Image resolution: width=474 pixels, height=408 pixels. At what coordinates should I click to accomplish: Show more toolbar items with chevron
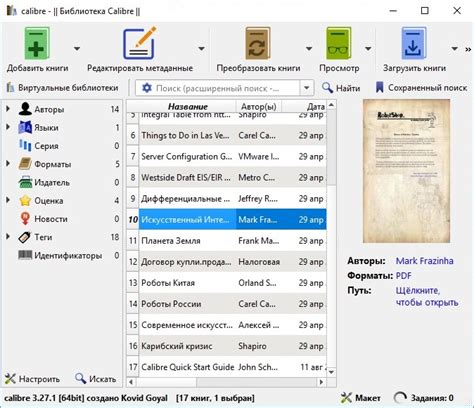[468, 49]
